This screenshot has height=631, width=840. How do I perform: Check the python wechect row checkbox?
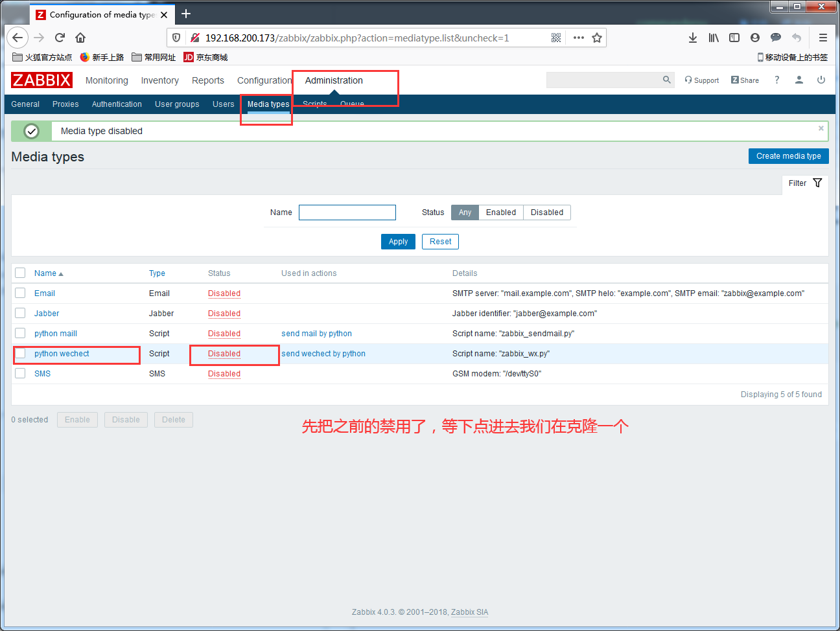[x=20, y=353]
